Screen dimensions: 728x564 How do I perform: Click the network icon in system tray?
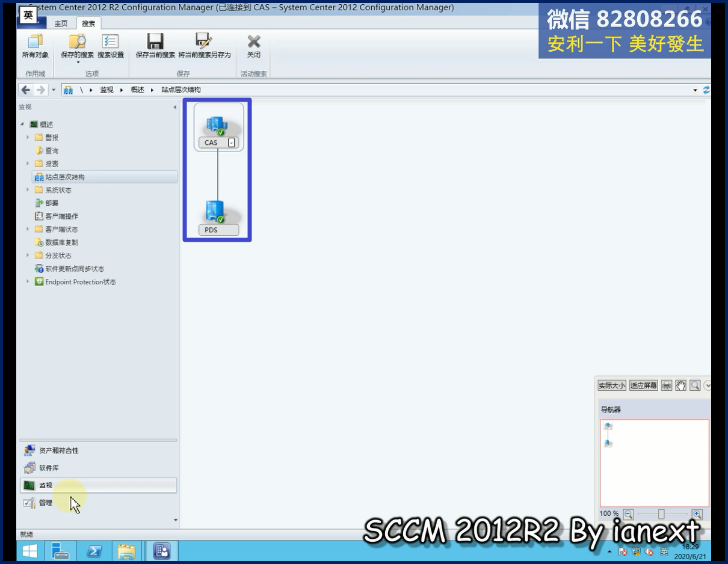(636, 551)
